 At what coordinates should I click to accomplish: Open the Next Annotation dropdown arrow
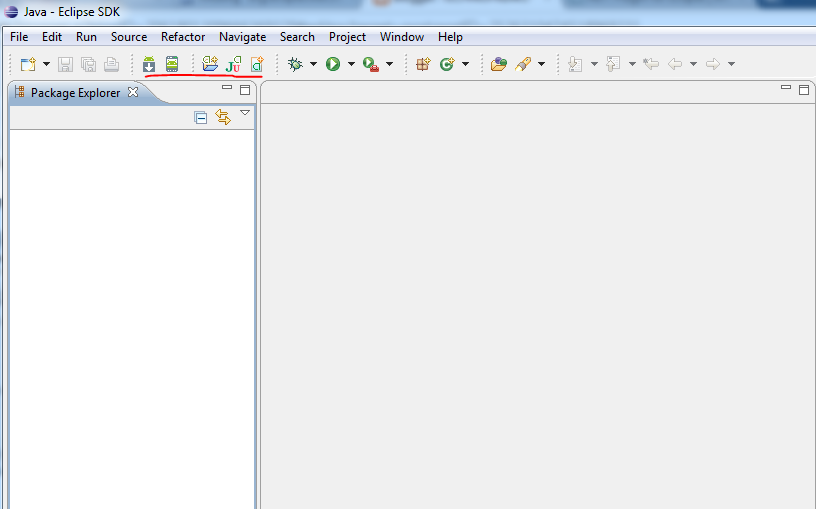point(594,64)
